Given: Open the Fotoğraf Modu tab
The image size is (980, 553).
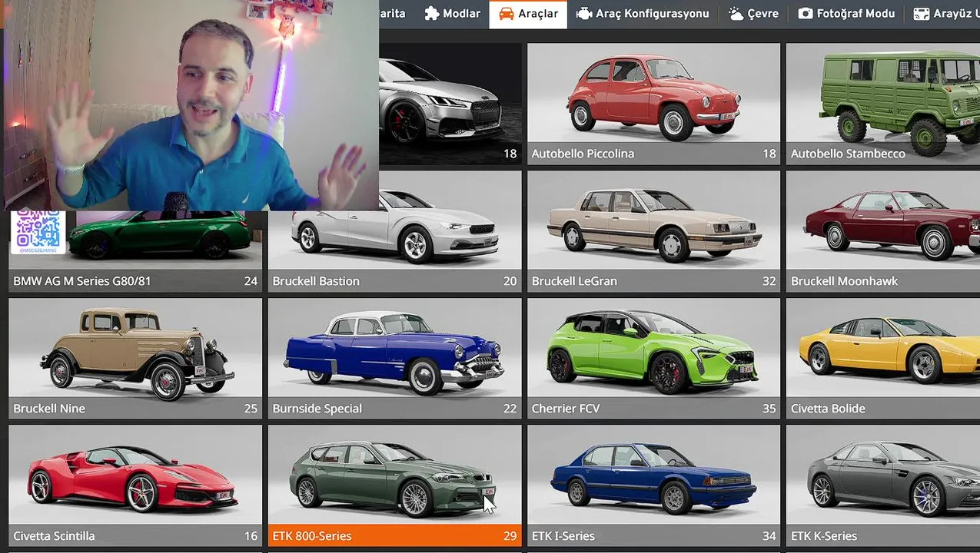Looking at the screenshot, I should click(846, 14).
